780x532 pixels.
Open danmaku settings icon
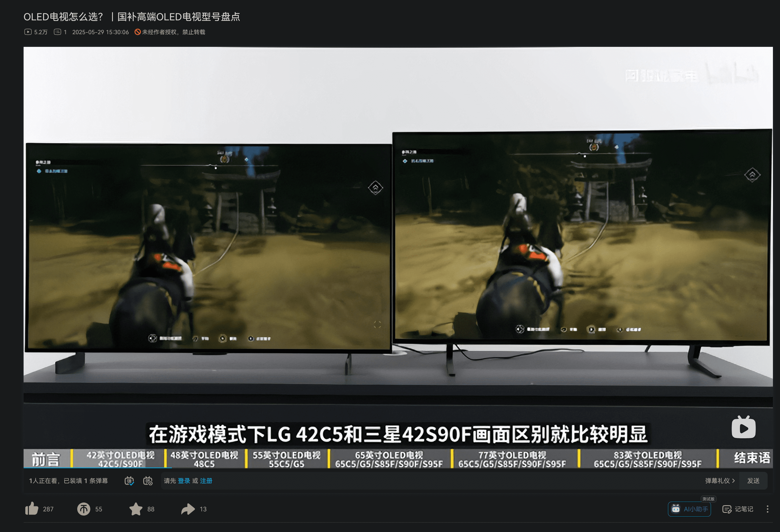[x=148, y=481]
